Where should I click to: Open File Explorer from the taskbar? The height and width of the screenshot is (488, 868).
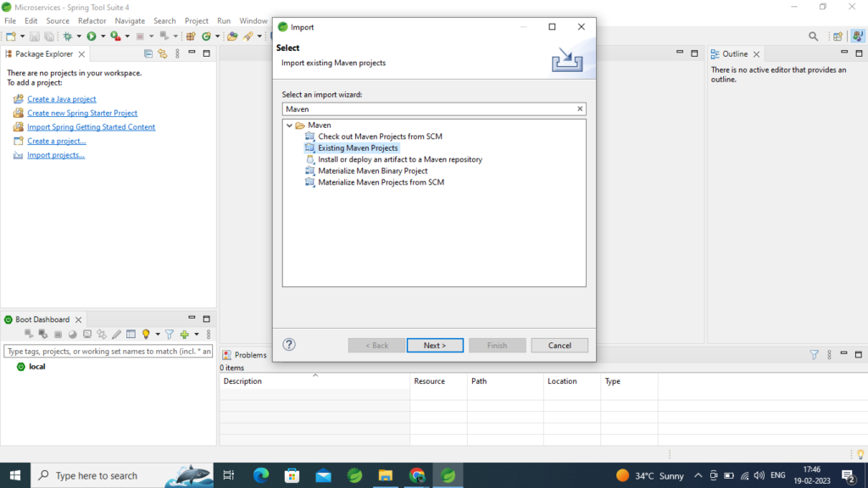tap(386, 475)
